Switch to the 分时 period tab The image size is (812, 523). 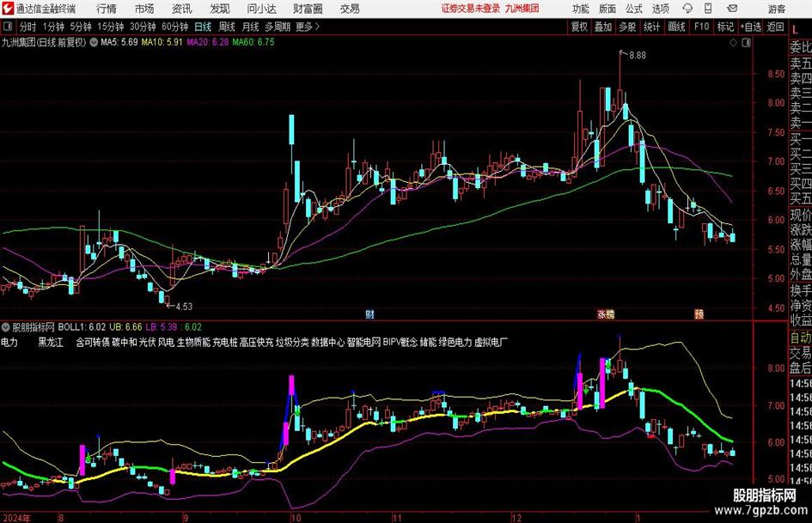pos(28,27)
